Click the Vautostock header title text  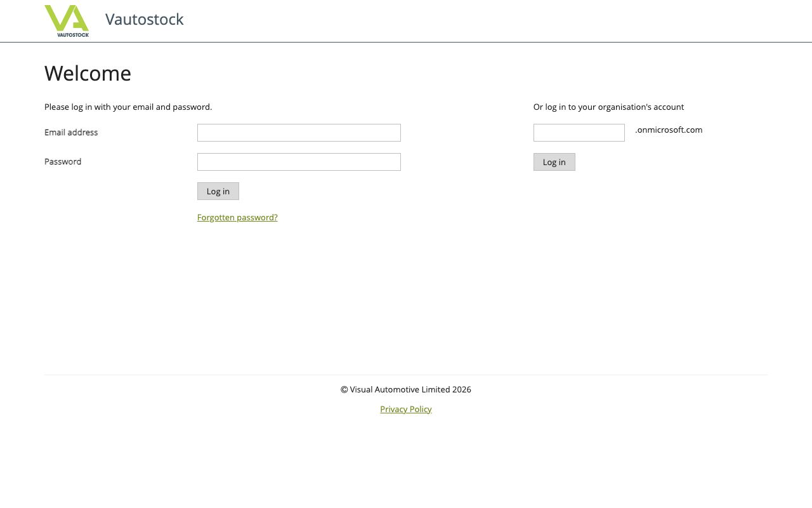point(145,19)
